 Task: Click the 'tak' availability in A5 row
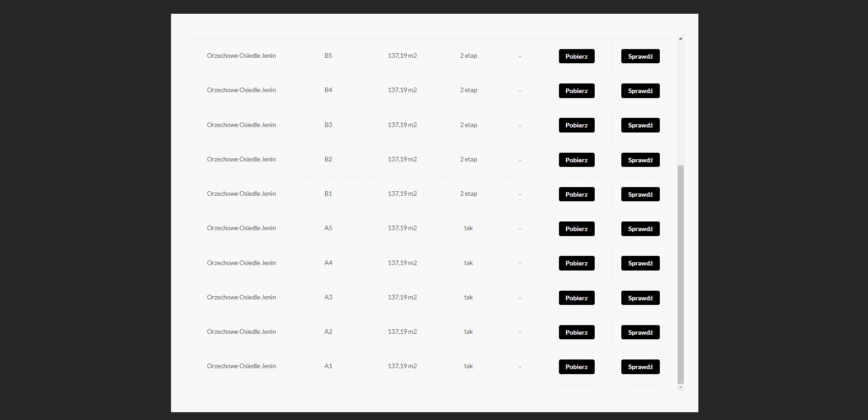point(468,228)
